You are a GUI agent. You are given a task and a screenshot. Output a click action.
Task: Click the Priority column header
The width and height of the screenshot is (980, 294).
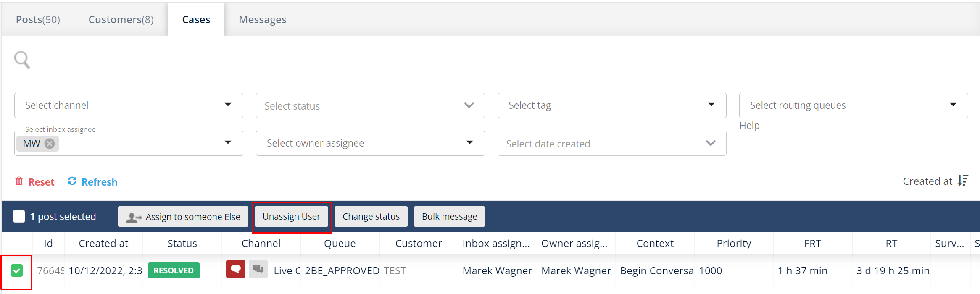(x=734, y=244)
